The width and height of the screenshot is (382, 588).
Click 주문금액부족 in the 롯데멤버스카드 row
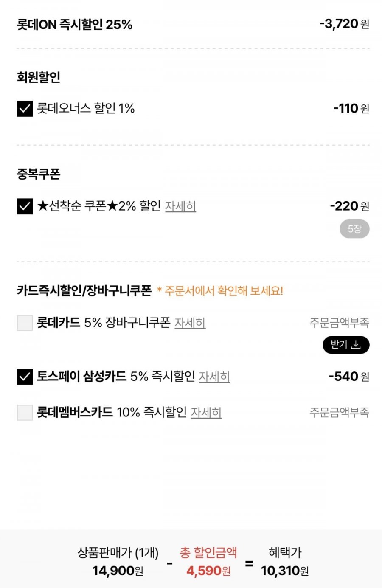(x=339, y=412)
